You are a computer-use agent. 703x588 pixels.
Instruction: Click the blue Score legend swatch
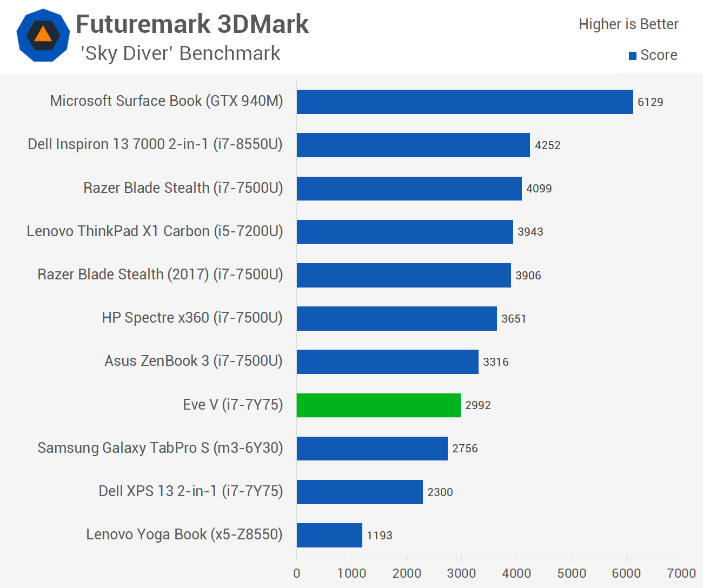633,56
